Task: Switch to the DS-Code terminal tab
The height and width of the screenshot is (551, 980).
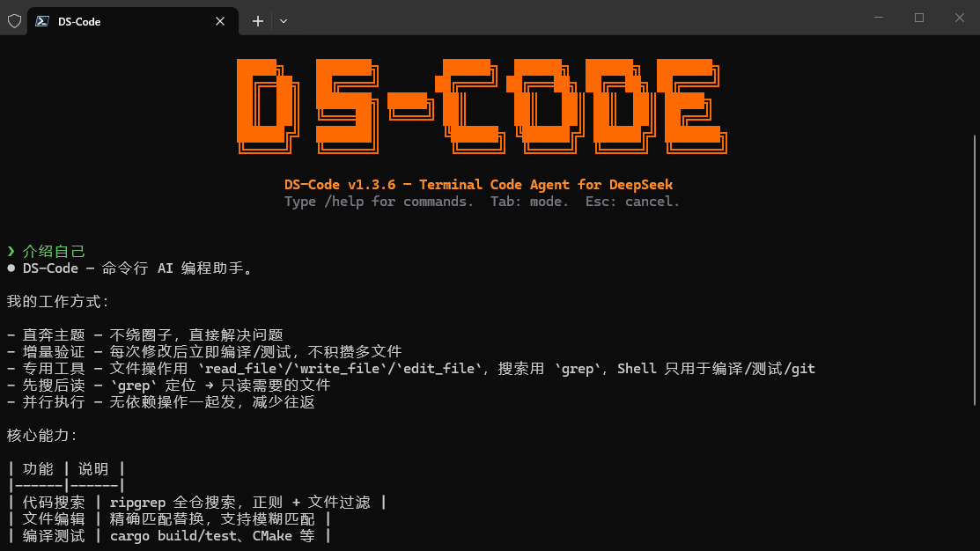Action: (132, 21)
